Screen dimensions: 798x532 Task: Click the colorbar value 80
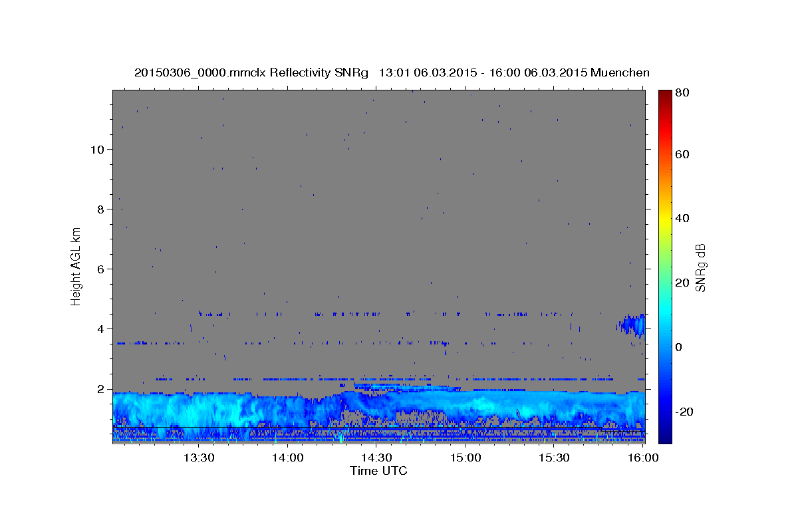click(682, 93)
